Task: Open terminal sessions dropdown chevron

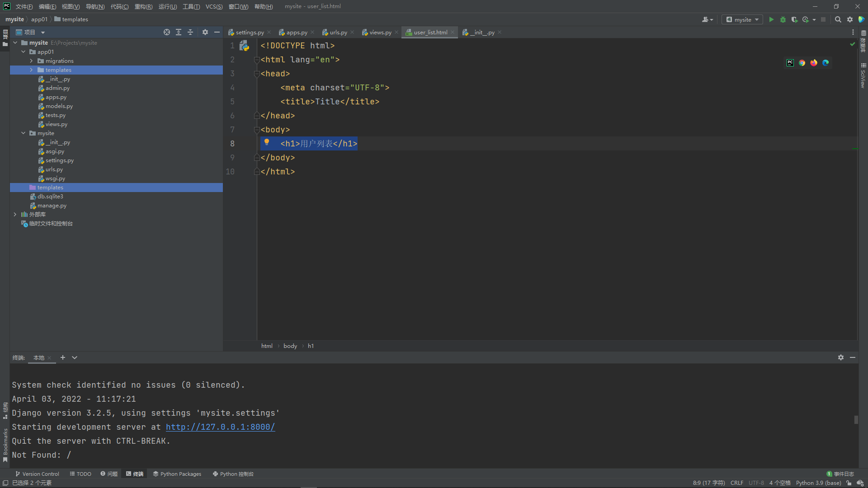Action: coord(75,357)
